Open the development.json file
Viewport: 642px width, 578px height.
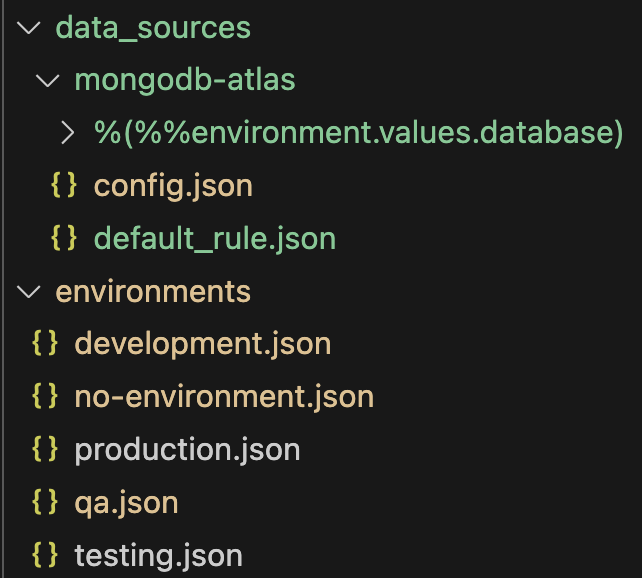click(202, 344)
